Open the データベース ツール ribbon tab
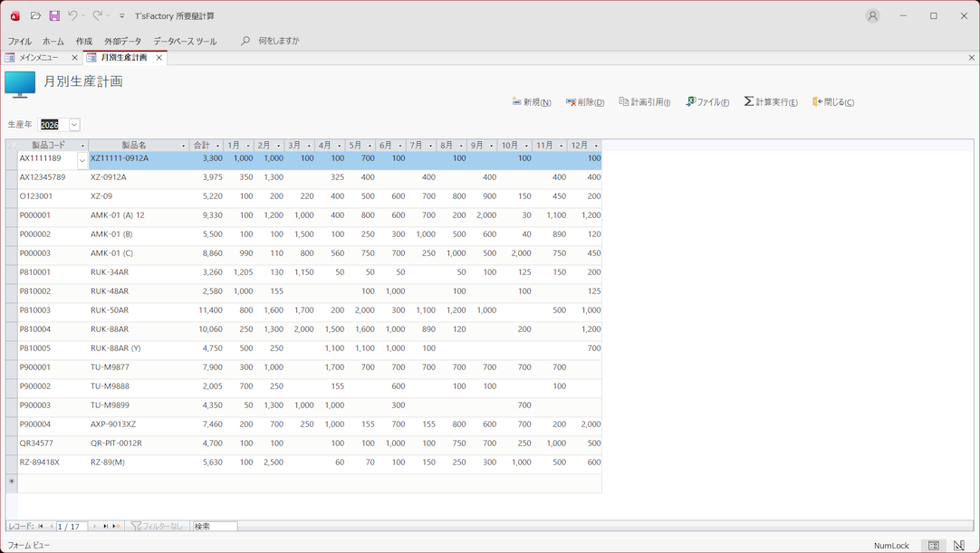This screenshot has width=980, height=553. (x=185, y=42)
